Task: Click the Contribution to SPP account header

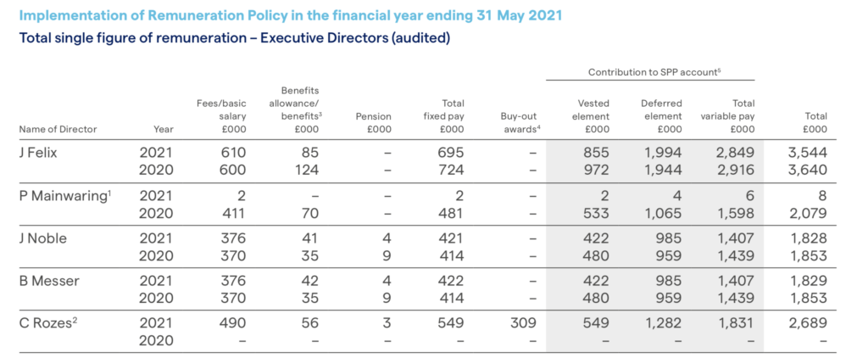Action: click(x=649, y=72)
